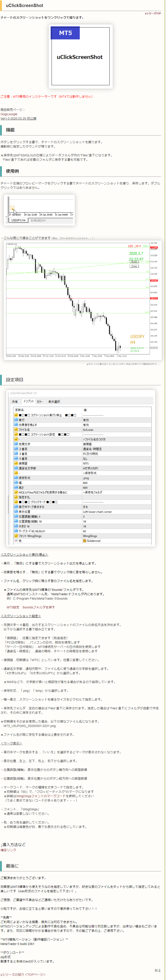Select the カラー tab in the settings dialog
The height and width of the screenshot is (980, 166).
40,401
